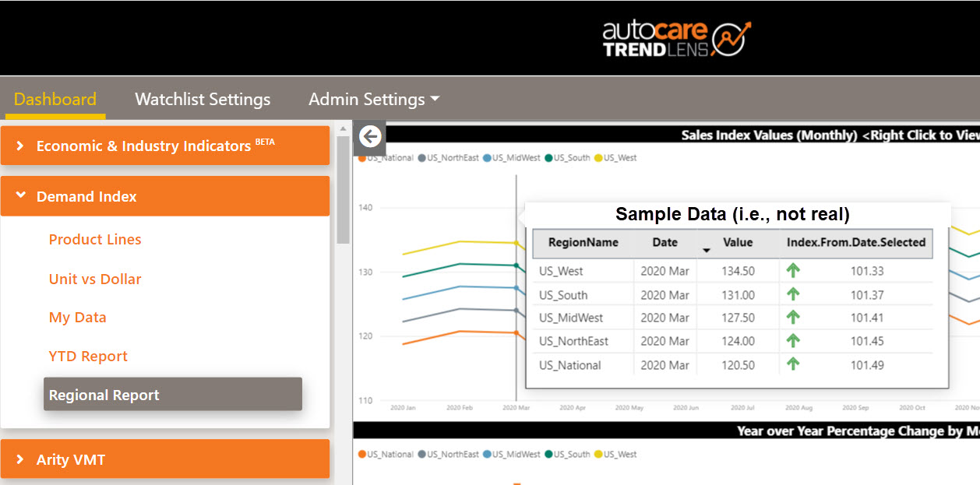The image size is (980, 485).
Task: Click green up arrow in US_West row
Action: coord(793,271)
